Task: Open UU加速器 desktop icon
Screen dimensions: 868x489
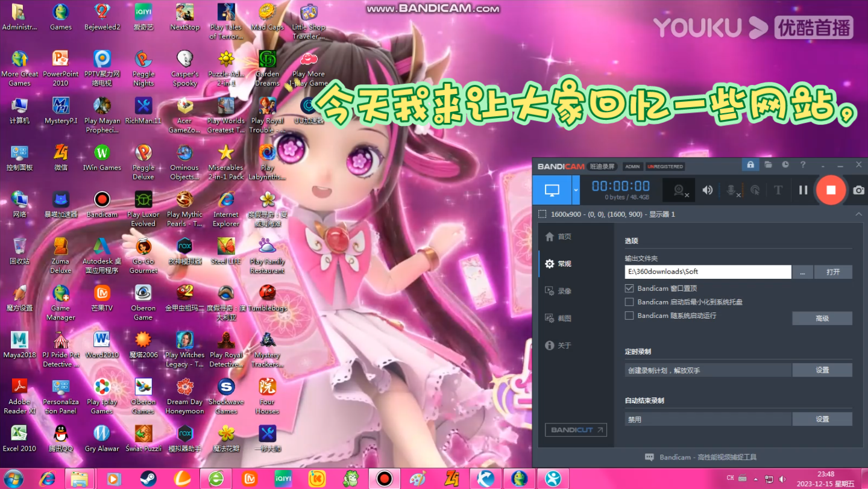Action: 309,110
